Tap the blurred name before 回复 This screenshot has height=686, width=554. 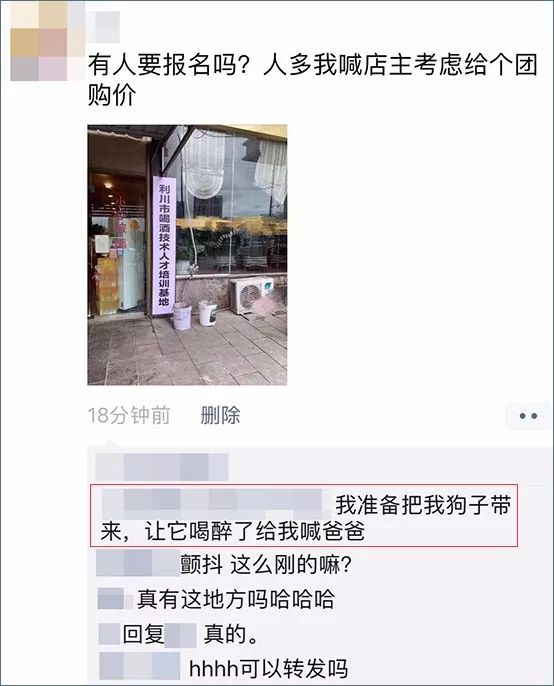(x=109, y=634)
